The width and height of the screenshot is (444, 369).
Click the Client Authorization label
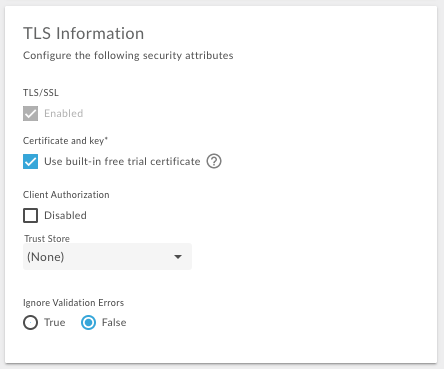[66, 195]
